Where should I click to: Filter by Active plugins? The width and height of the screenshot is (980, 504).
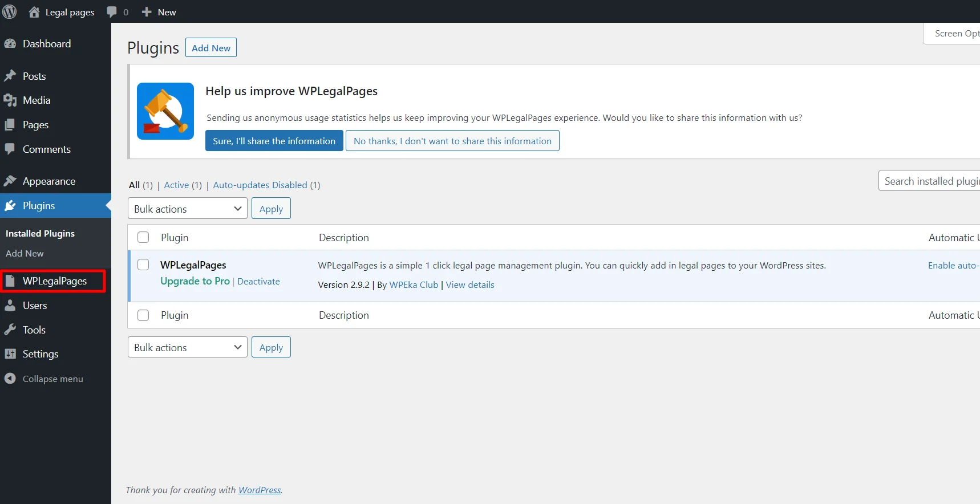[x=176, y=185]
